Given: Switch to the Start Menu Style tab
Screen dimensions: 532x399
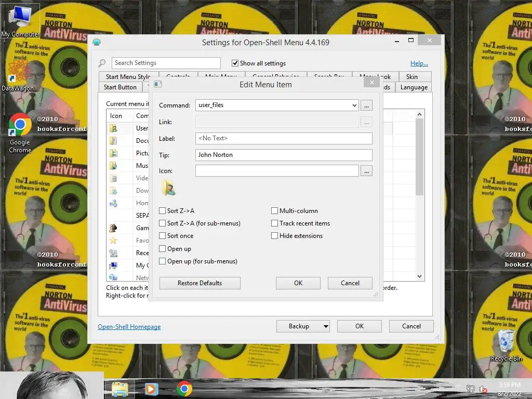Looking at the screenshot, I should coord(128,77).
